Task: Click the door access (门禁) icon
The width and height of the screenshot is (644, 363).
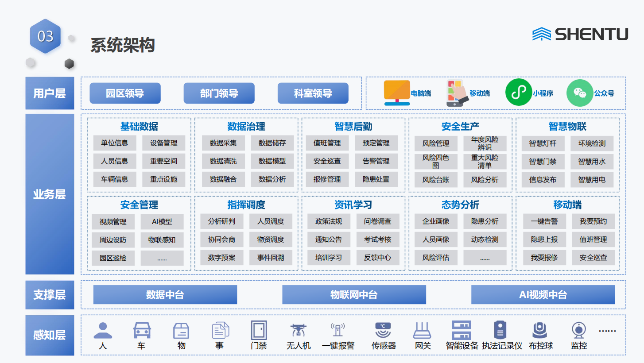Action: pos(259,330)
